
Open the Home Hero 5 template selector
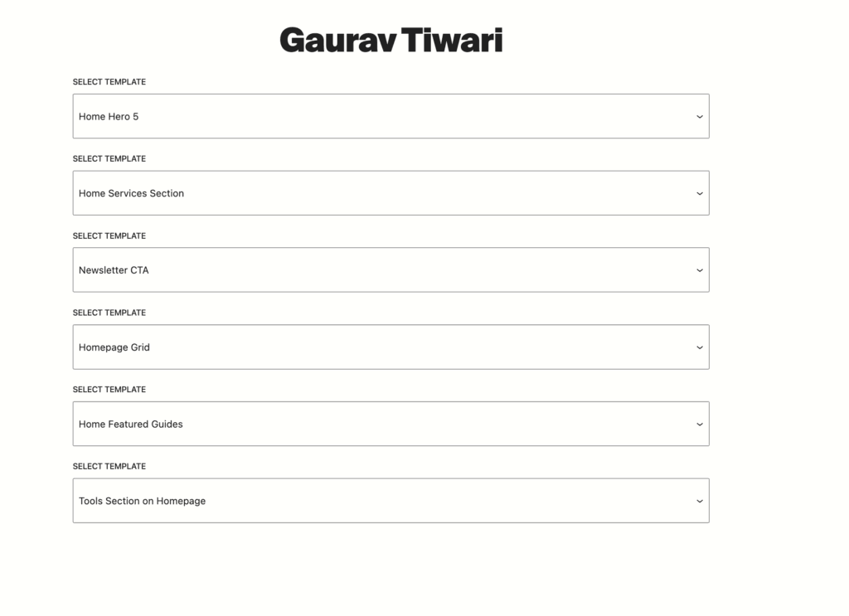[391, 116]
